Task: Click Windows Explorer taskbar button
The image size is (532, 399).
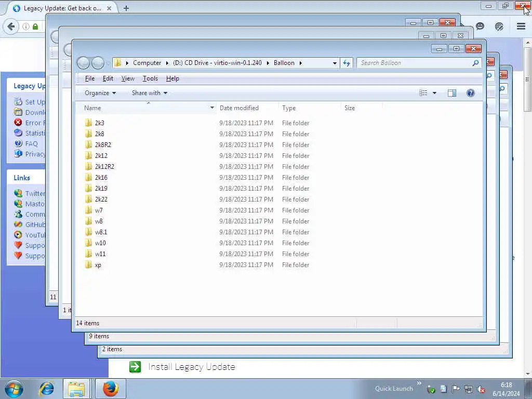Action: [76, 389]
